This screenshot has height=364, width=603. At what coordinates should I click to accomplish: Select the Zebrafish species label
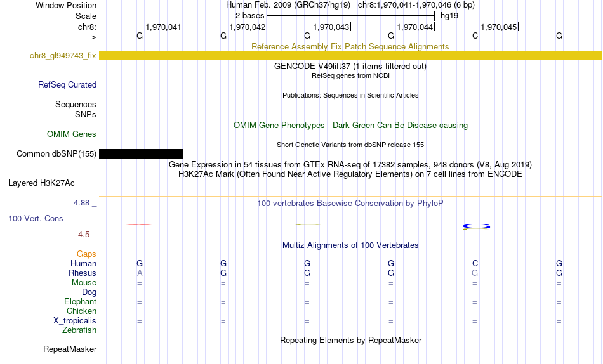[79, 330]
